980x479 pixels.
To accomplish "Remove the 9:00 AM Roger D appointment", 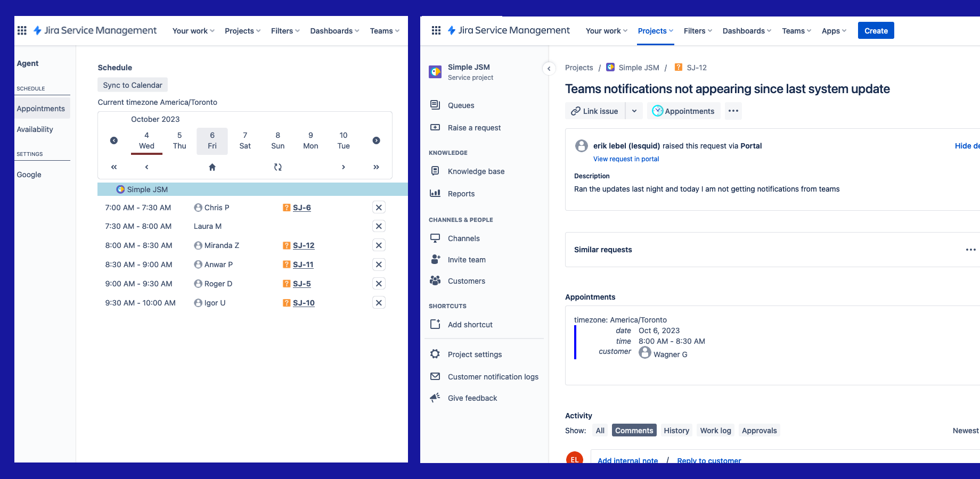I will [379, 284].
